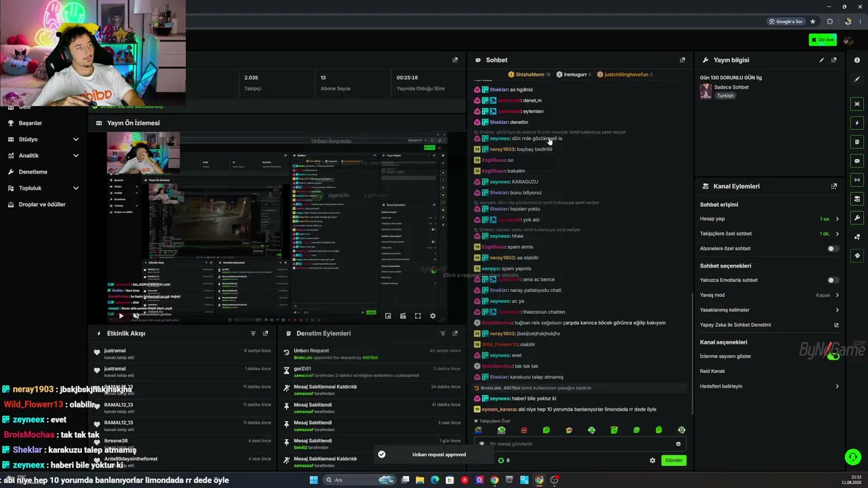Click the chat bubble quick action icon
Image resolution: width=868 pixels, height=488 pixels.
(857, 161)
